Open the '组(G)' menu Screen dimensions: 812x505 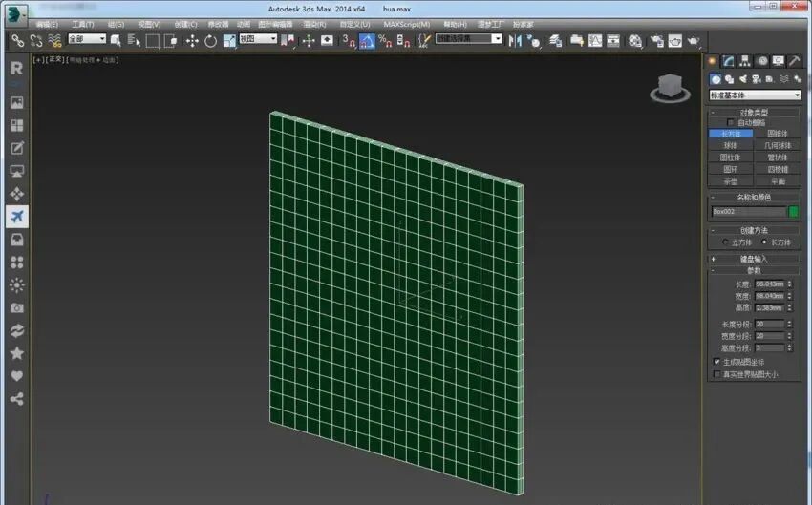[116, 24]
